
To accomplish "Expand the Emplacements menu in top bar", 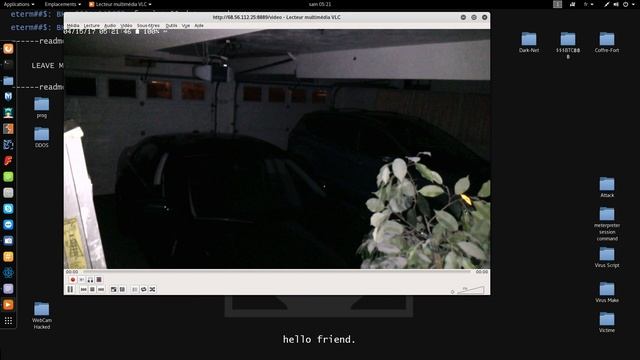I will point(62,4).
